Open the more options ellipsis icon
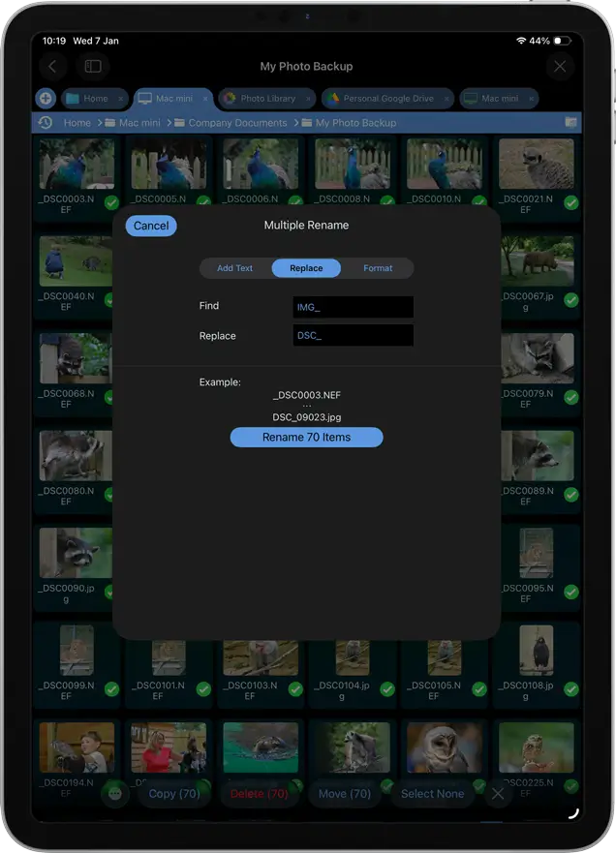This screenshot has width=616, height=853. click(115, 794)
